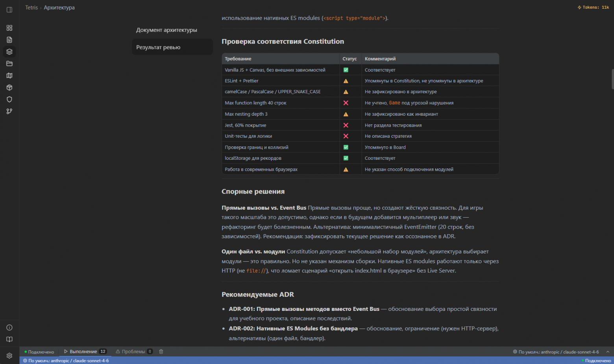Image resolution: width=614 pixels, height=364 pixels.
Task: Click the blue status bar model entry
Action: 66,360
